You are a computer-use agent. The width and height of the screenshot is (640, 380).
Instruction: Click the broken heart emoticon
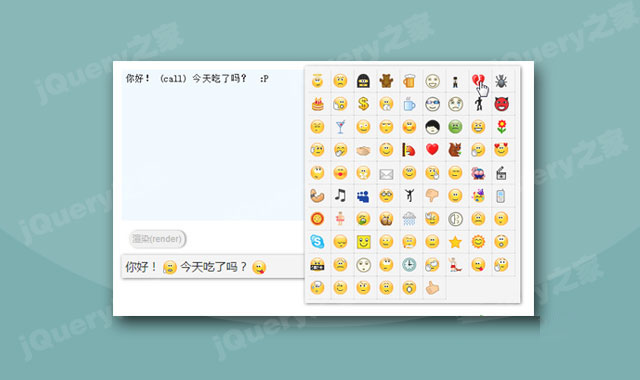[x=478, y=81]
